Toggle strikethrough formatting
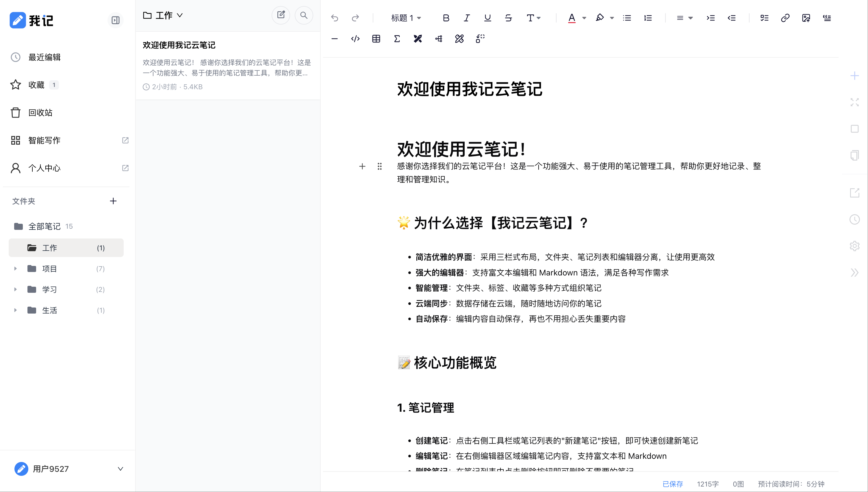 pyautogui.click(x=509, y=18)
